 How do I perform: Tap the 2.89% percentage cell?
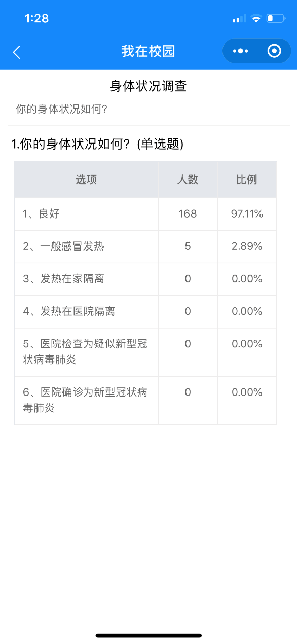point(247,246)
